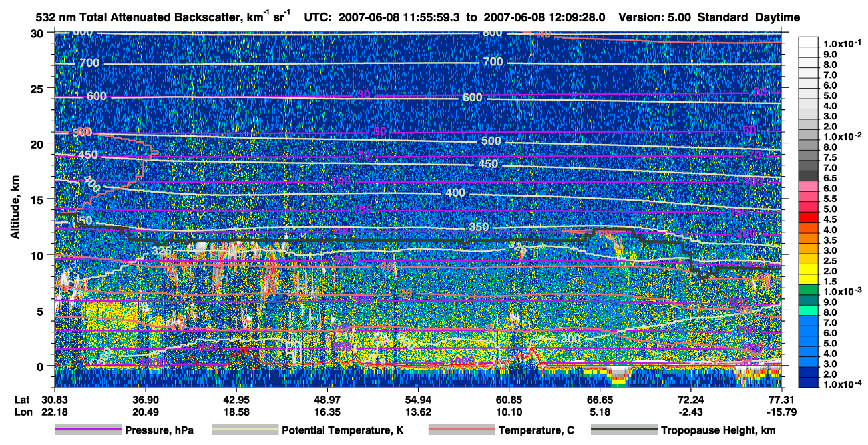Click longitude value '10.10'
Screen dimensions: 868x445
tap(509, 412)
